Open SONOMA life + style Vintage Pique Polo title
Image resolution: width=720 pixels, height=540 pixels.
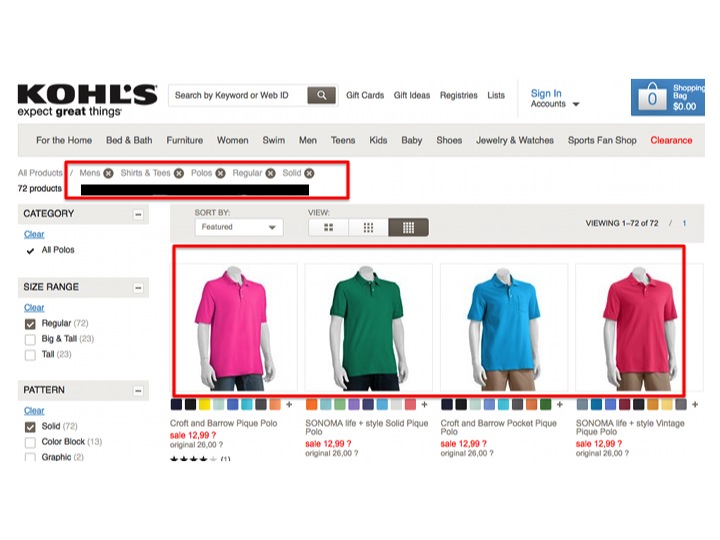pyautogui.click(x=630, y=427)
